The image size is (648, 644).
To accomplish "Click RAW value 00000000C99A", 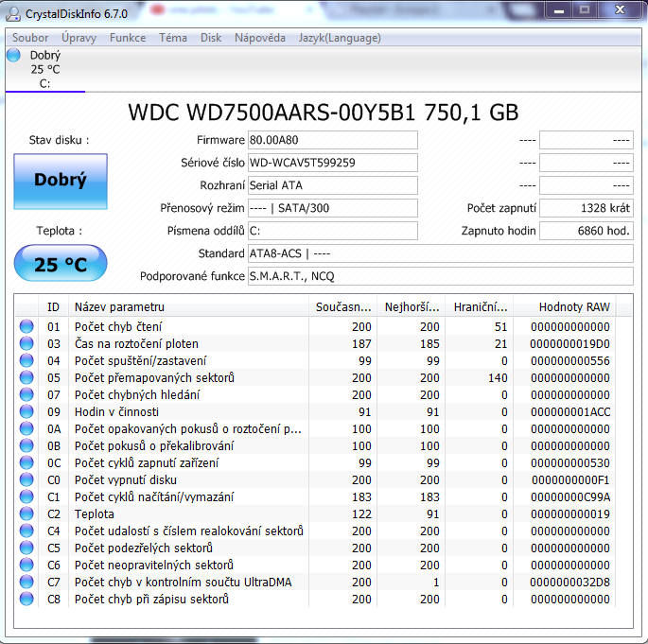I will click(570, 496).
